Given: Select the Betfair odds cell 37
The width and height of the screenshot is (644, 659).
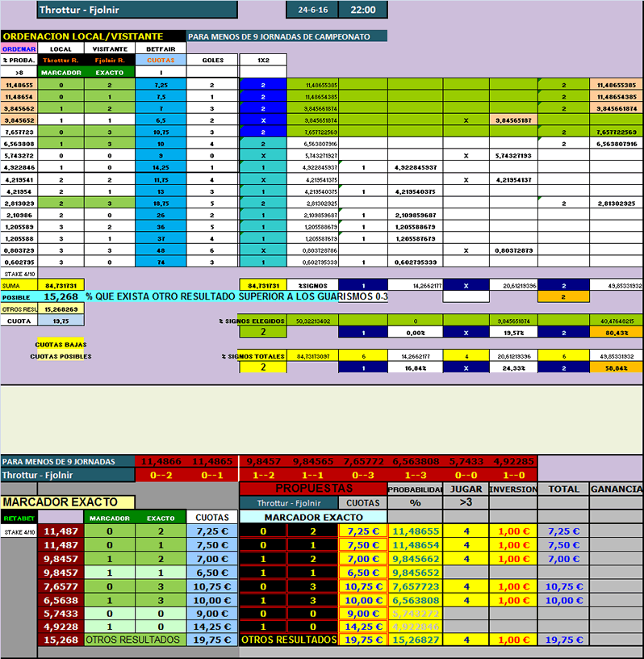Looking at the screenshot, I should [161, 239].
